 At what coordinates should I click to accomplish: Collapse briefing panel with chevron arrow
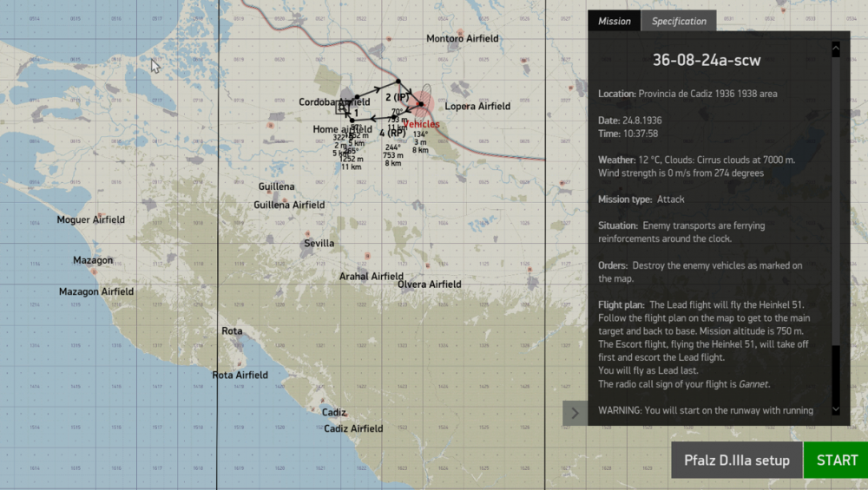575,413
